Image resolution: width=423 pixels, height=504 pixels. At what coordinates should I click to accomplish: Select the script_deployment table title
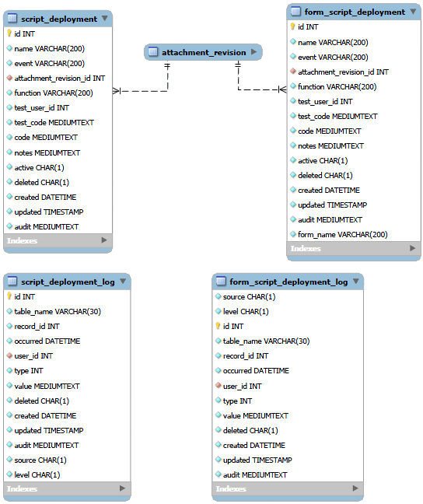click(x=59, y=19)
